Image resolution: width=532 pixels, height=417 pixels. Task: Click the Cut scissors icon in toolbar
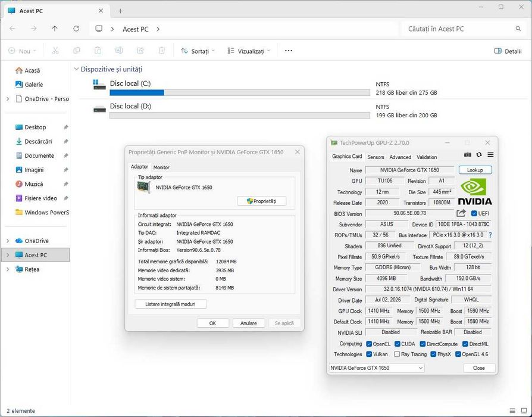pos(55,51)
